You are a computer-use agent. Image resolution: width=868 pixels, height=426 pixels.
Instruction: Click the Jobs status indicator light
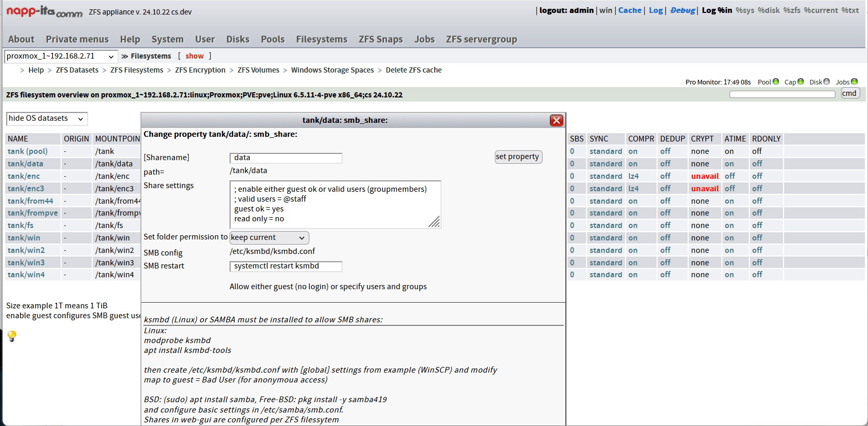[x=855, y=81]
